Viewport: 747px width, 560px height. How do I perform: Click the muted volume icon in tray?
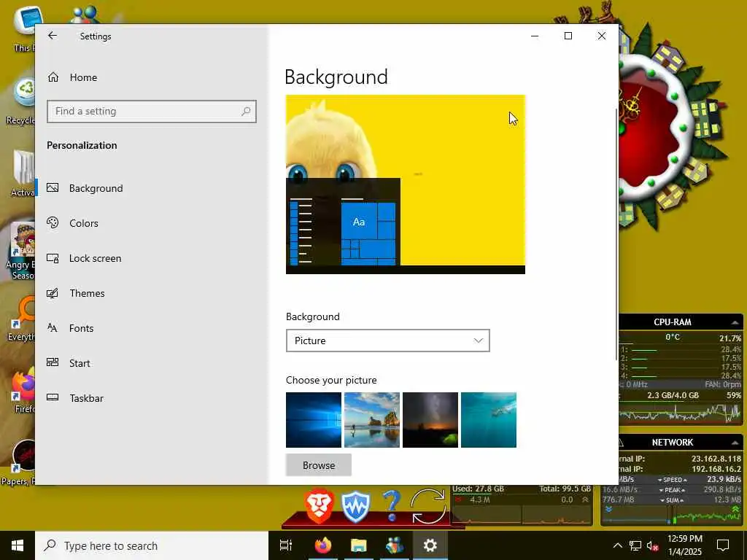pyautogui.click(x=653, y=546)
